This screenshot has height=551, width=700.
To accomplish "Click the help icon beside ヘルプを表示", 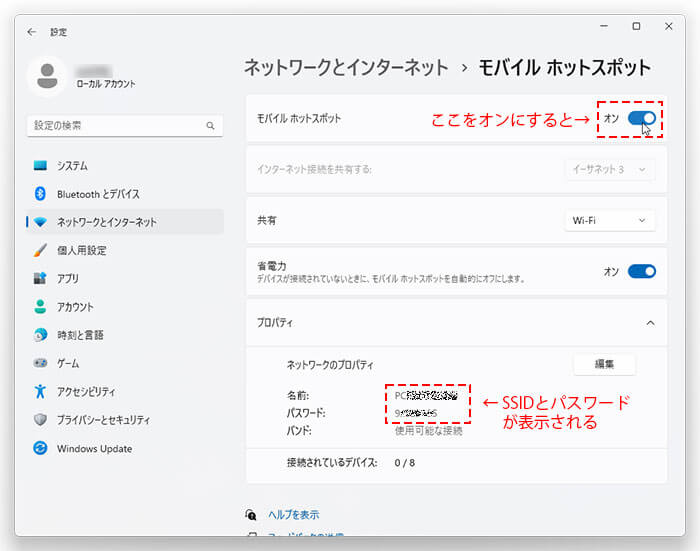I will tap(251, 514).
